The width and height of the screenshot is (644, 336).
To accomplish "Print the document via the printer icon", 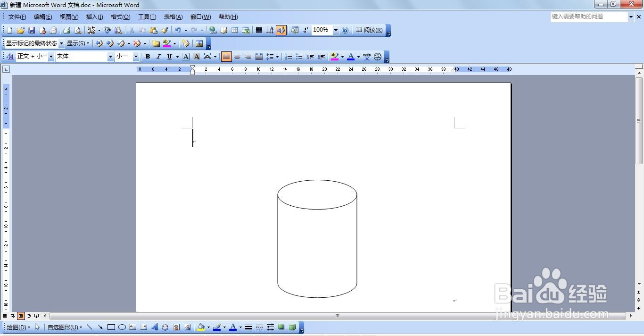I will [66, 30].
